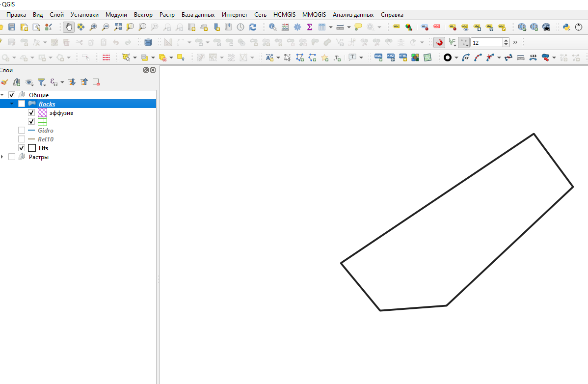Toggle visibility of the Rocks layer

coord(22,104)
